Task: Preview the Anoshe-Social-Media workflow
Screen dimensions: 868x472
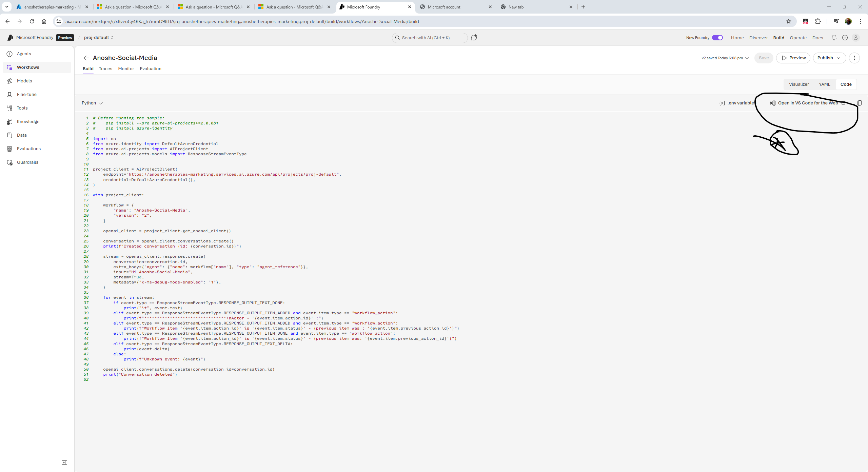Action: 794,58
